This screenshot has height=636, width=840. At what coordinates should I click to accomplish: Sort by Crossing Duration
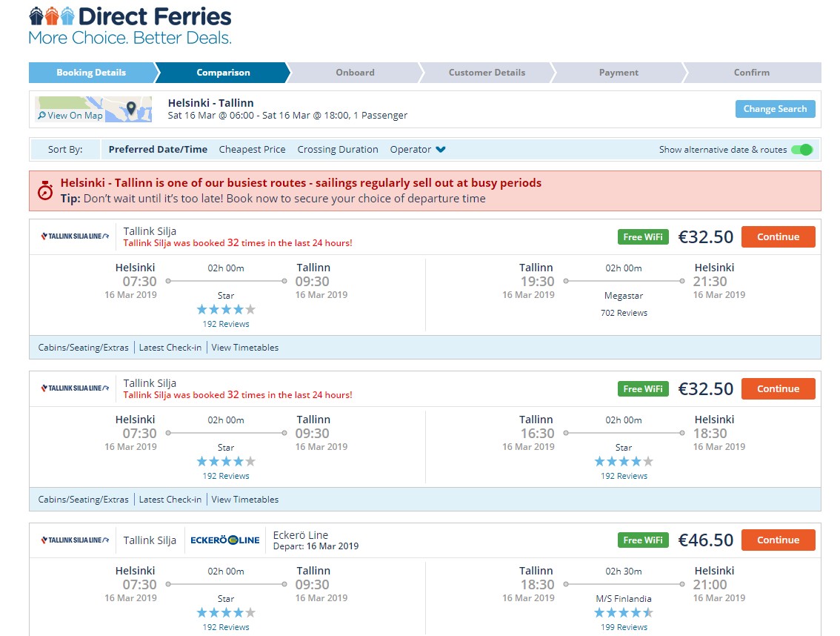click(x=338, y=150)
